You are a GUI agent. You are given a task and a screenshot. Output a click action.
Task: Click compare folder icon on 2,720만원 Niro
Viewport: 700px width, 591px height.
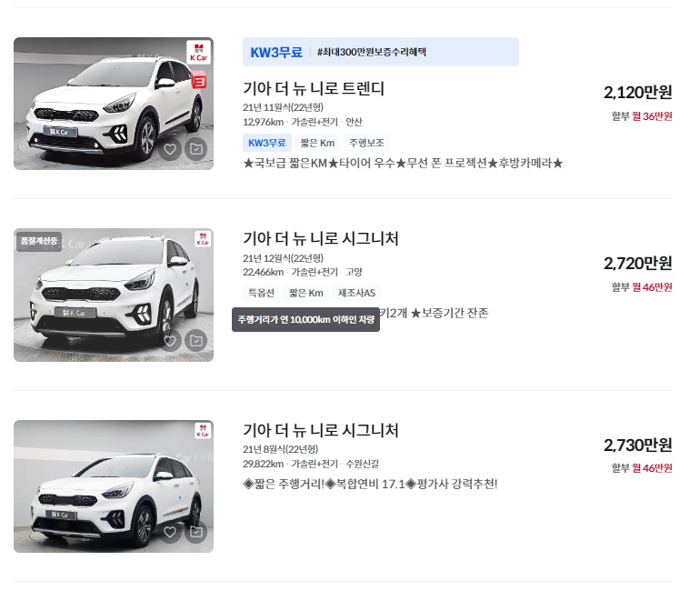click(x=196, y=341)
